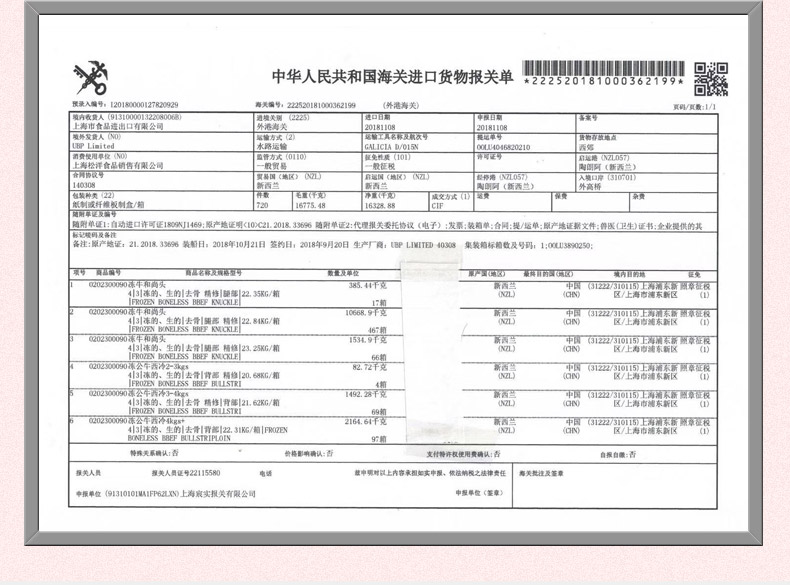Screen dimensions: 790x585
Task: Click the 商品名称及规格型号 column header
Action: (214, 273)
